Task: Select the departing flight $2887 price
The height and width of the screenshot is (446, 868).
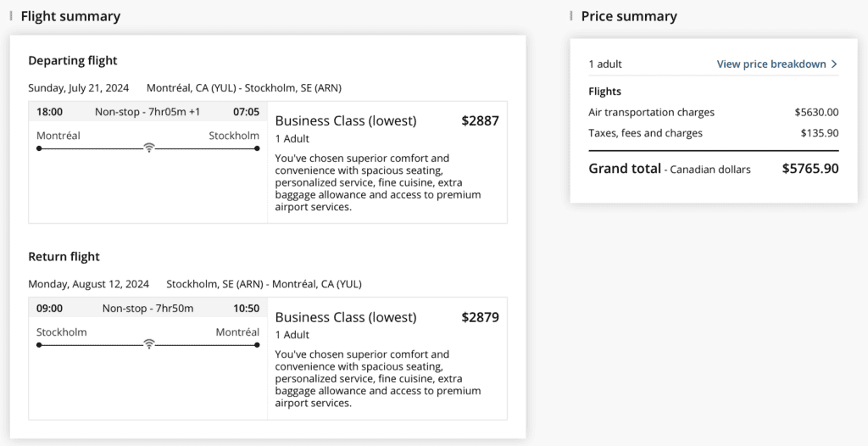Action: tap(480, 120)
